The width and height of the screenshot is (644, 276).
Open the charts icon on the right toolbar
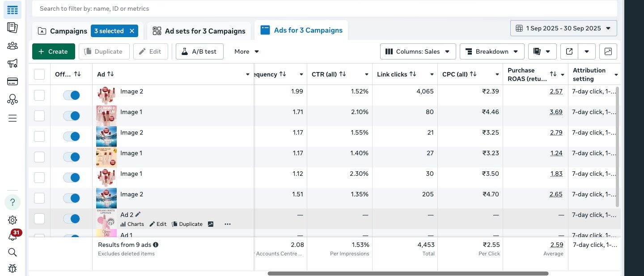point(608,51)
